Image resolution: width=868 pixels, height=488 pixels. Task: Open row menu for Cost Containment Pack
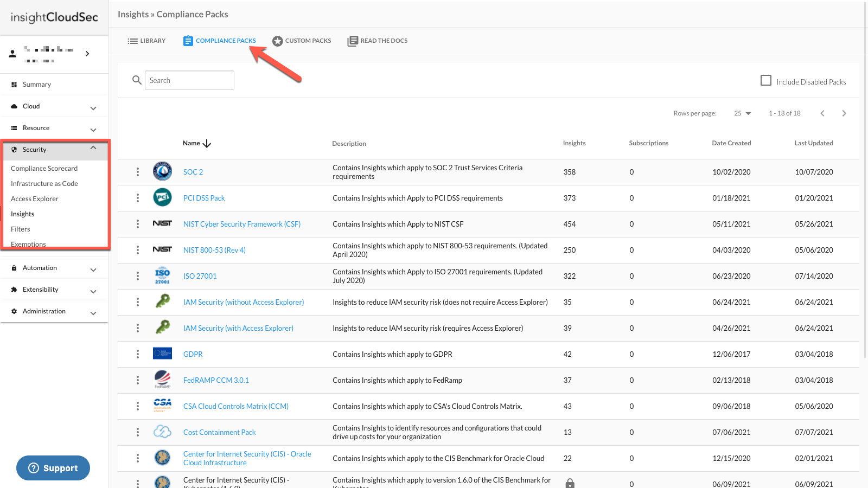tap(138, 432)
